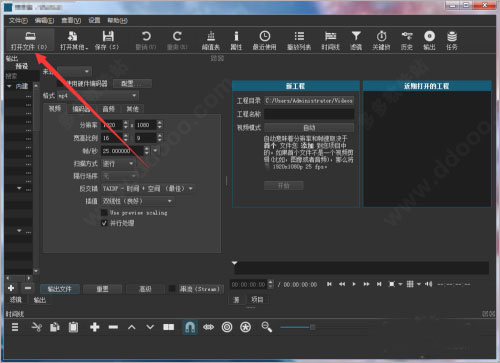Click the player Play button
Image resolution: width=500 pixels, height=363 pixels.
pos(354,284)
